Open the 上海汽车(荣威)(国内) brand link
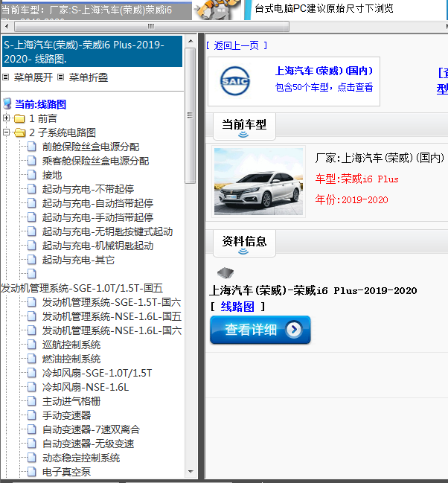448x483 pixels. (323, 71)
